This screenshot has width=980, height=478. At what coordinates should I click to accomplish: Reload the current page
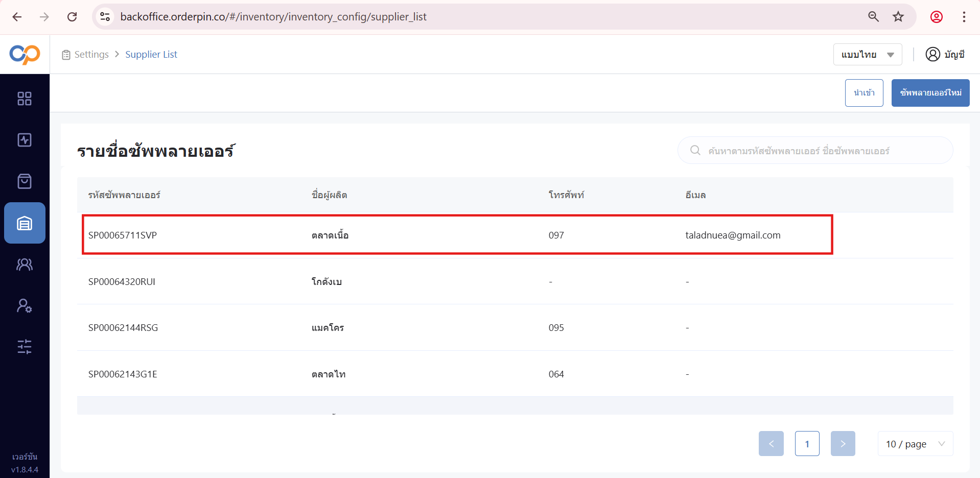point(72,17)
